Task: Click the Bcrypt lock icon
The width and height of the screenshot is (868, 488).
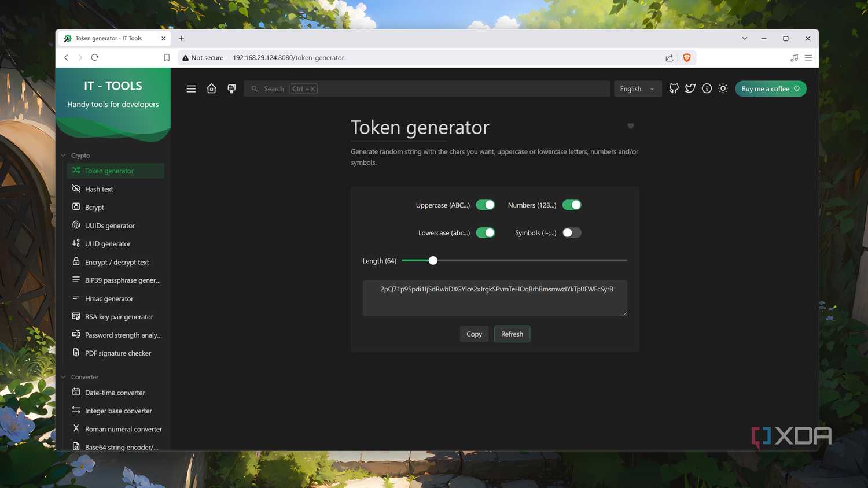Action: tap(76, 206)
